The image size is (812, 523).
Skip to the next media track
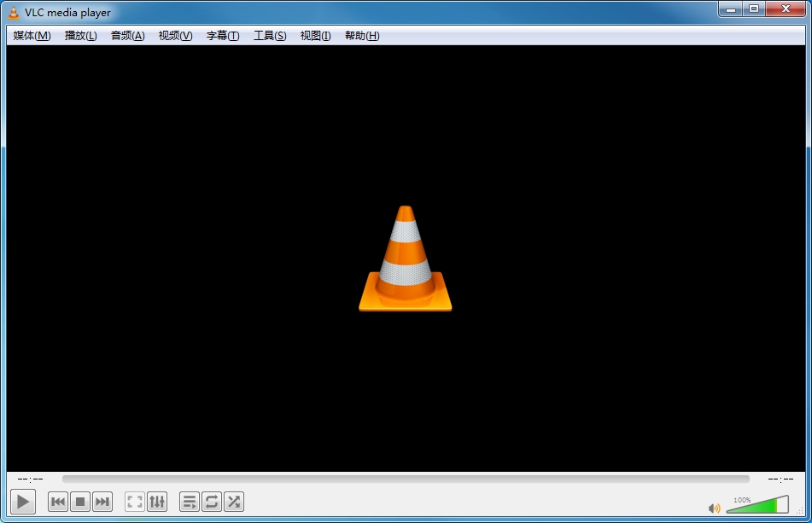click(x=102, y=502)
